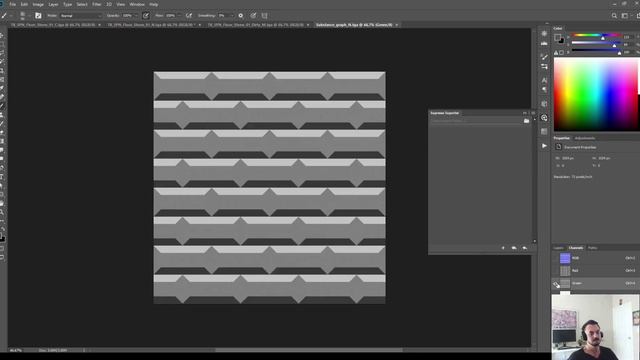Open the Help menu
The width and height of the screenshot is (640, 360).
point(153,4)
